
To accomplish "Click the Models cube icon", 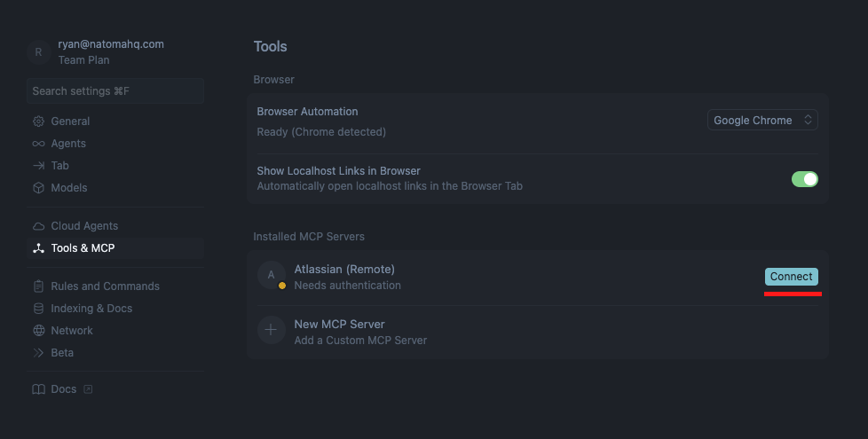I will (x=38, y=188).
